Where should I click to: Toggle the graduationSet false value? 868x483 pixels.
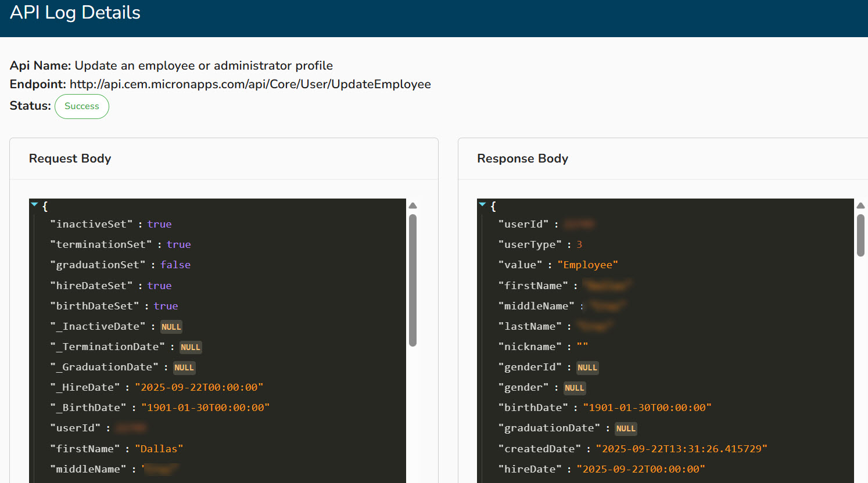[x=175, y=265]
